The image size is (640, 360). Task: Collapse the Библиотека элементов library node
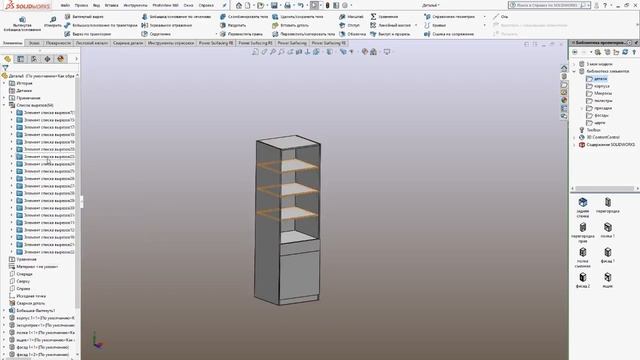pos(574,71)
